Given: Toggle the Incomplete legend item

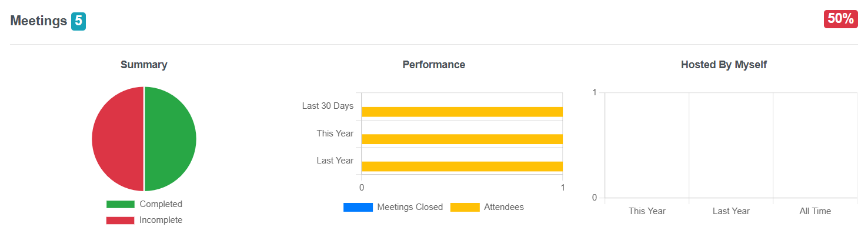Looking at the screenshot, I should [x=144, y=220].
